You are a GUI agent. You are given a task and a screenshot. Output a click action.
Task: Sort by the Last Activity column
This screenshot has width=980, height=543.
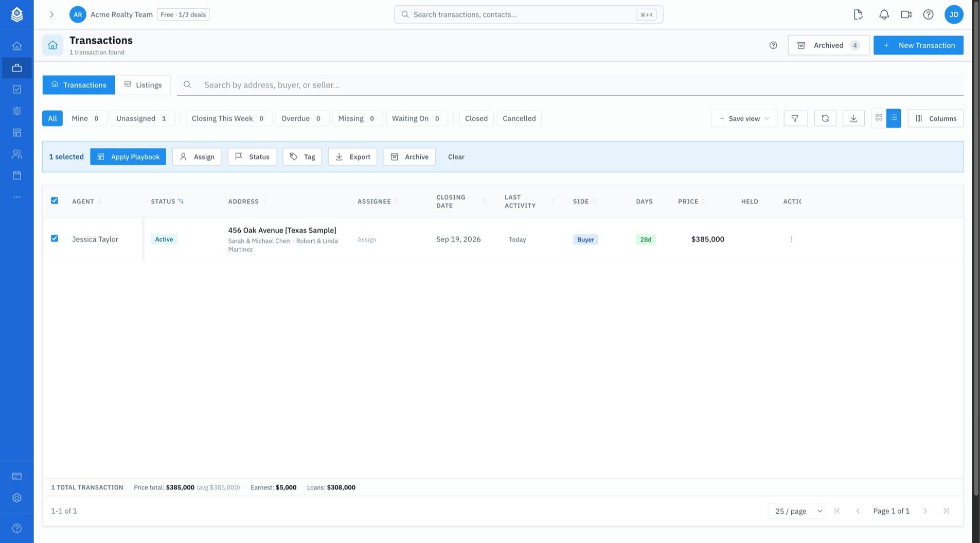click(529, 201)
